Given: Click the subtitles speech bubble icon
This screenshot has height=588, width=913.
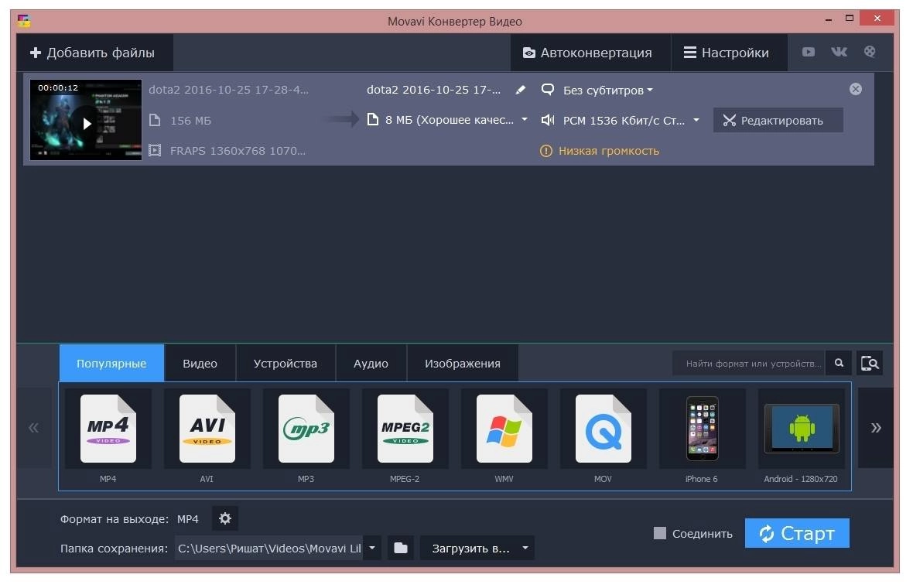Looking at the screenshot, I should tap(547, 90).
